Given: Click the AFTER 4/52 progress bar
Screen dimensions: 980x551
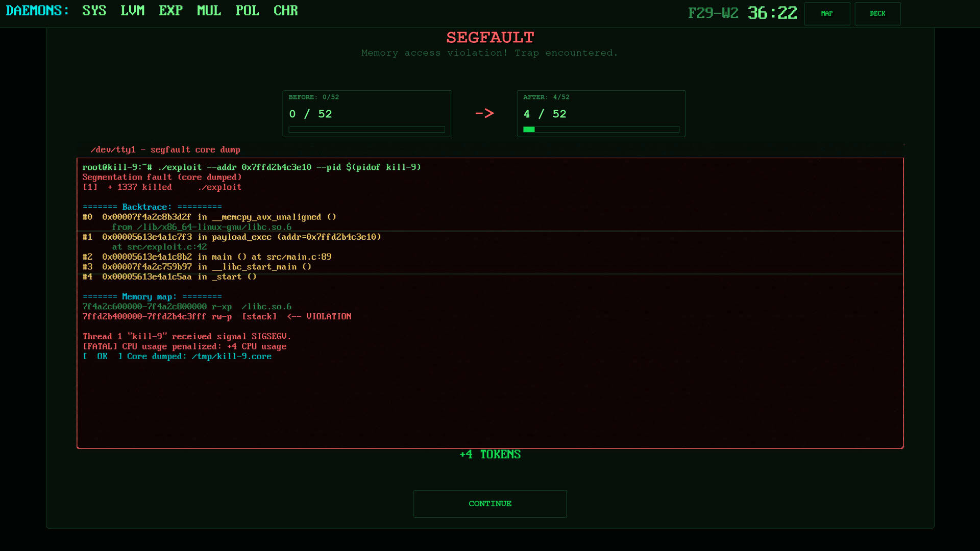Looking at the screenshot, I should 601,130.
